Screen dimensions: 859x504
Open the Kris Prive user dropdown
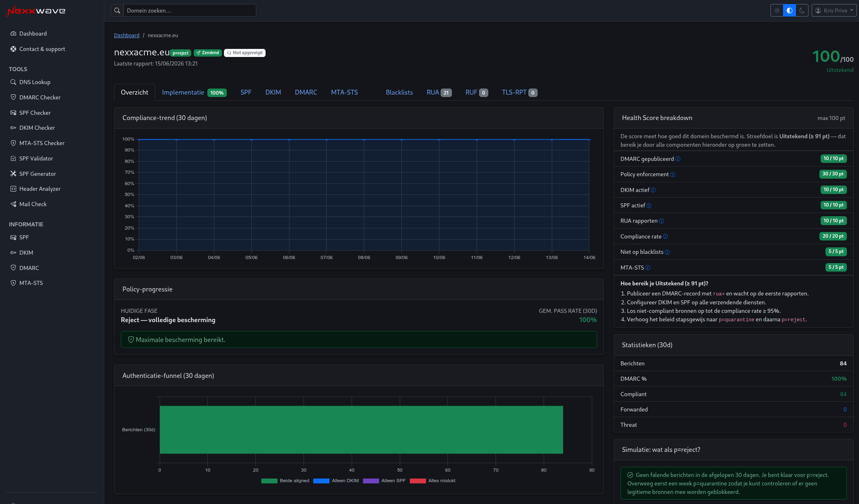pyautogui.click(x=834, y=11)
